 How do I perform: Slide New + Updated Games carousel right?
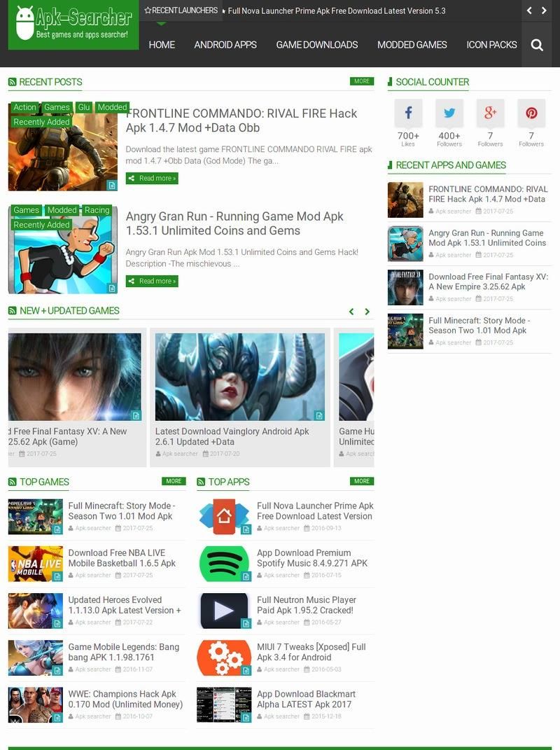tap(367, 312)
